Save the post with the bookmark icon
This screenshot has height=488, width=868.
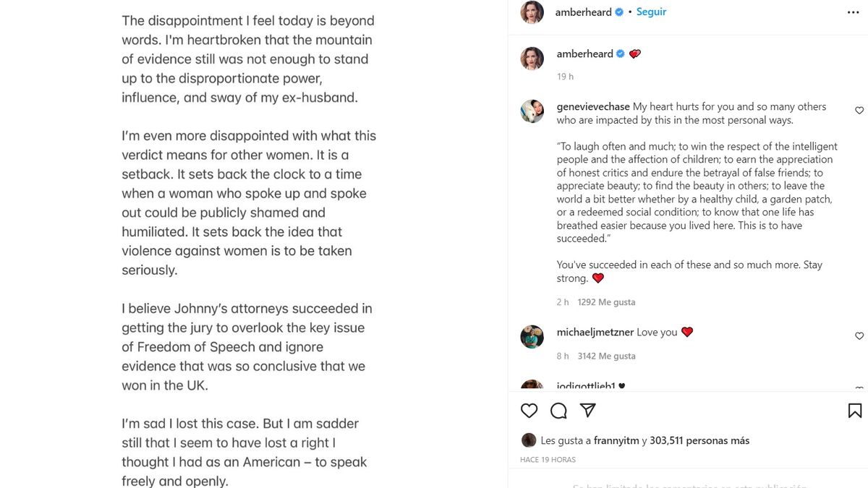854,411
